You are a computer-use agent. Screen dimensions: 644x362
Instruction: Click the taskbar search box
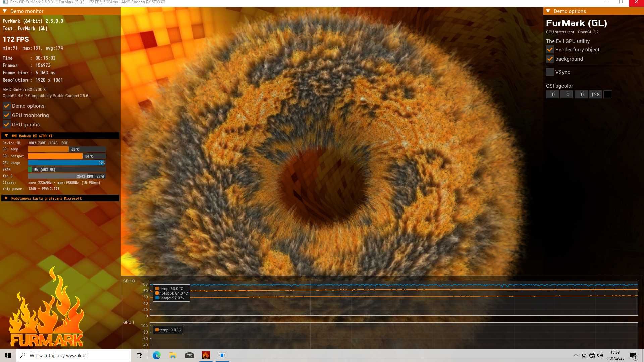point(74,355)
